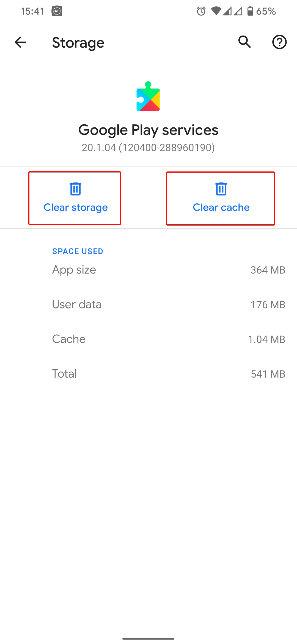Select the Total space row
Viewport: 297px width, 644px height.
click(x=168, y=374)
